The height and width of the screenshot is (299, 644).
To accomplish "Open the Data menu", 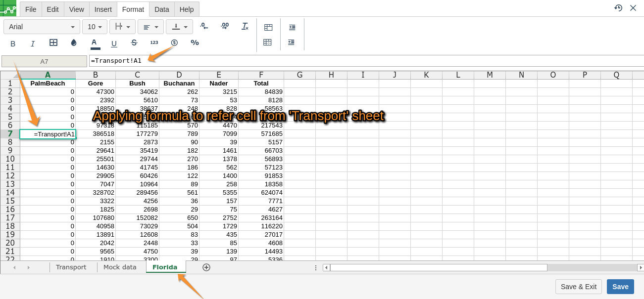I will pos(162,9).
